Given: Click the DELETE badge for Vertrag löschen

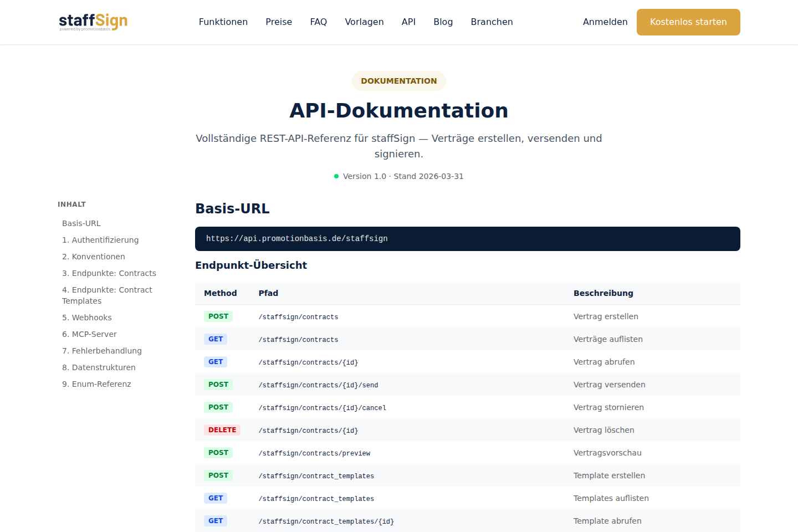Looking at the screenshot, I should (x=222, y=430).
